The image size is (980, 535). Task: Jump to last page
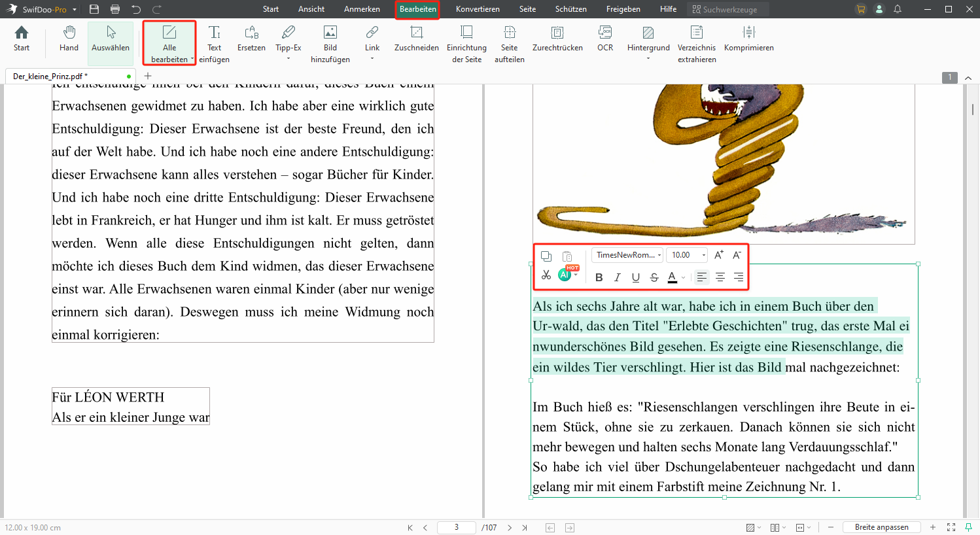coord(525,527)
